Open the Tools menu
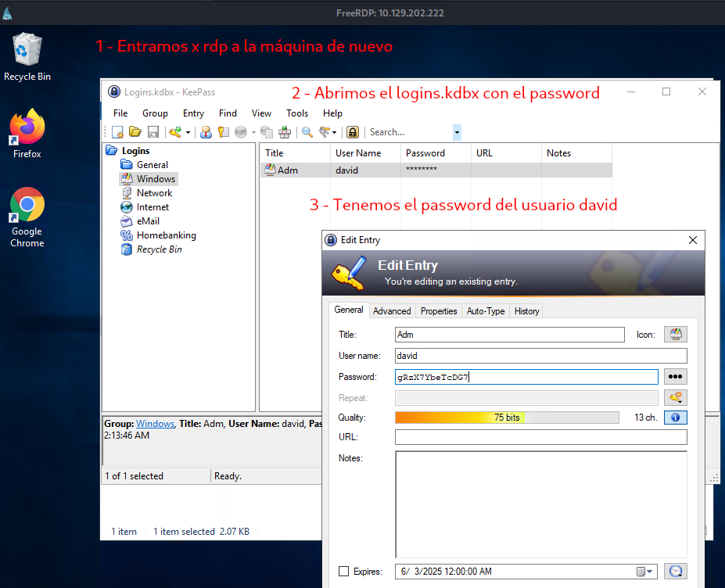This screenshot has width=725, height=588. [x=297, y=113]
